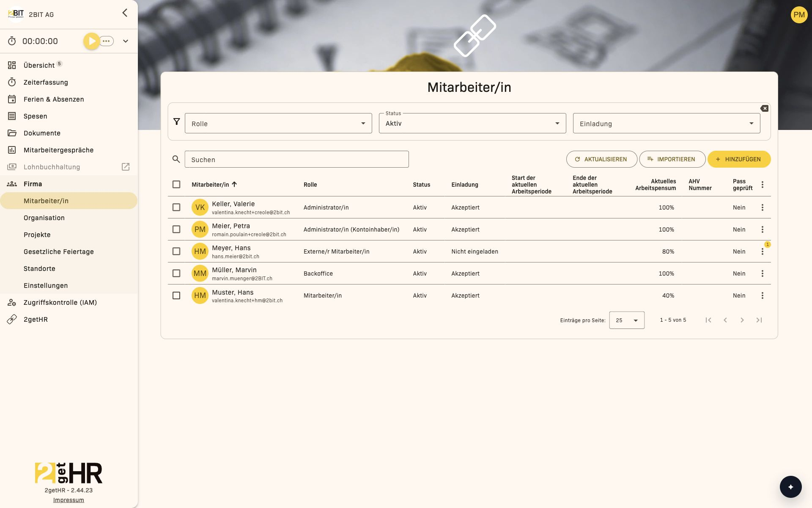812x508 pixels.
Task: Click the Mitarbeitergespräche chart icon
Action: pos(12,150)
